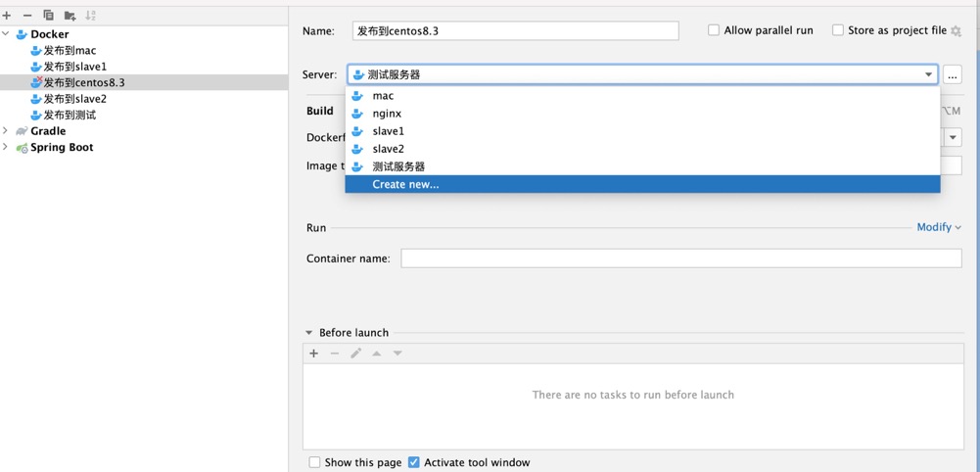Viewport: 980px width, 472px height.
Task: Enable the Allow parallel run checkbox
Action: (714, 30)
